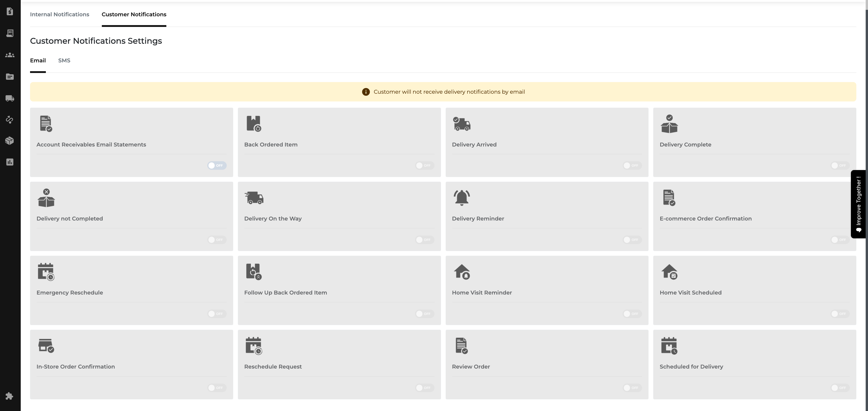Click the info icon in the yellow banner
The height and width of the screenshot is (411, 868).
click(366, 92)
